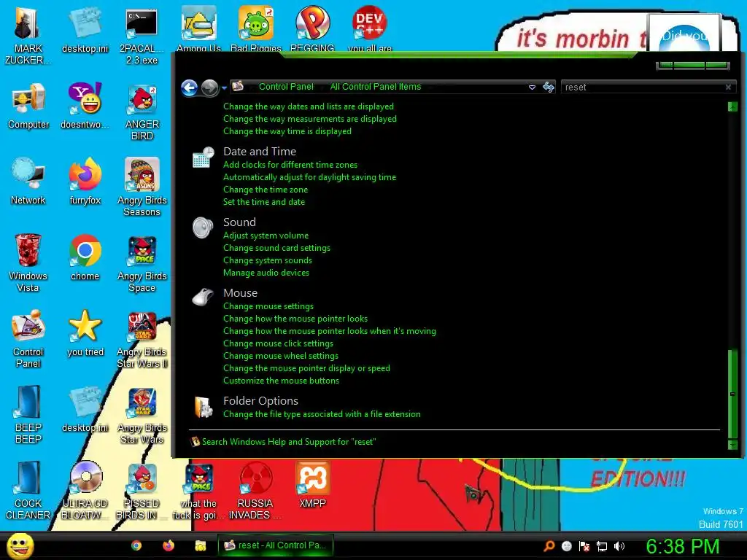Viewport: 747px width, 560px height.
Task: Select the Network desktop icon
Action: (x=28, y=182)
